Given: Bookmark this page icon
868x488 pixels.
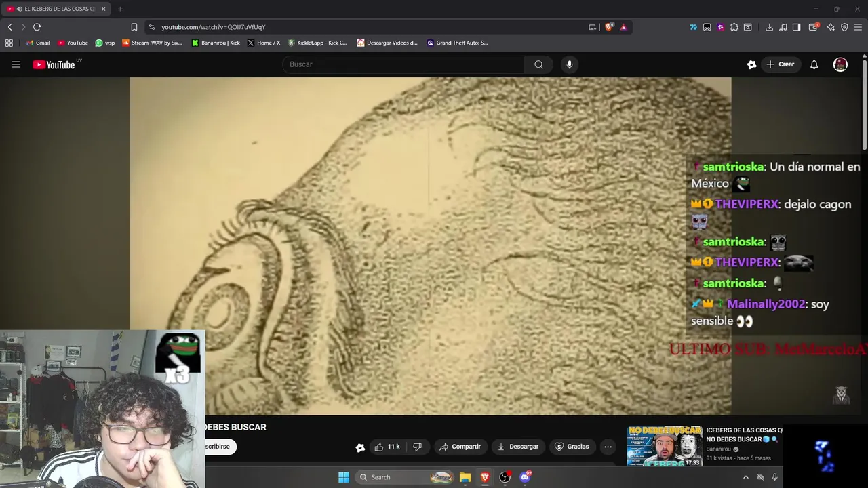Looking at the screenshot, I should click(x=134, y=27).
